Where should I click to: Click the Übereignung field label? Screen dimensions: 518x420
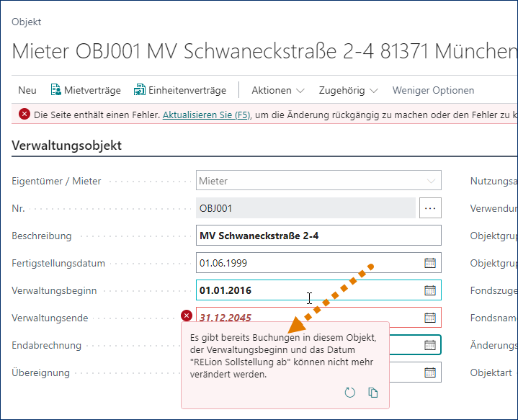(40, 372)
